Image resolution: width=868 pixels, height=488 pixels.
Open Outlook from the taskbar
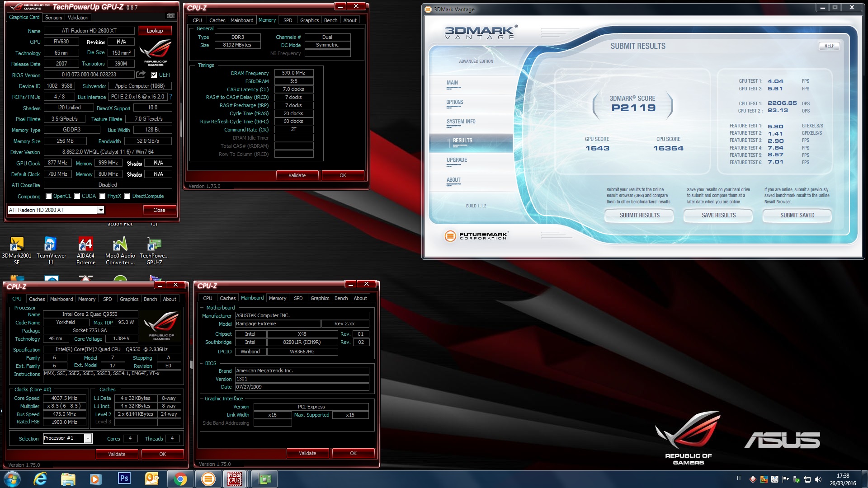(x=152, y=479)
